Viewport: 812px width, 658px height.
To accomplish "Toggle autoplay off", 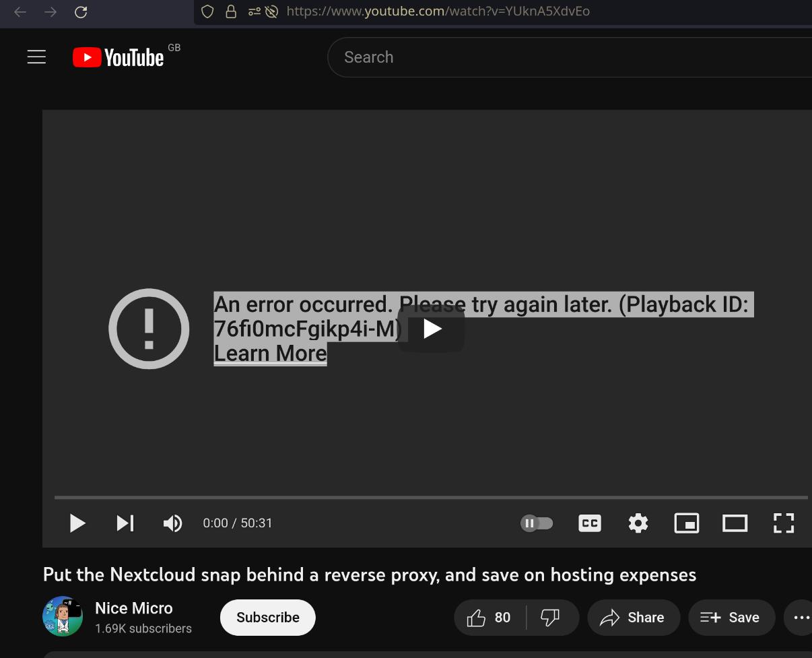I will (x=537, y=523).
